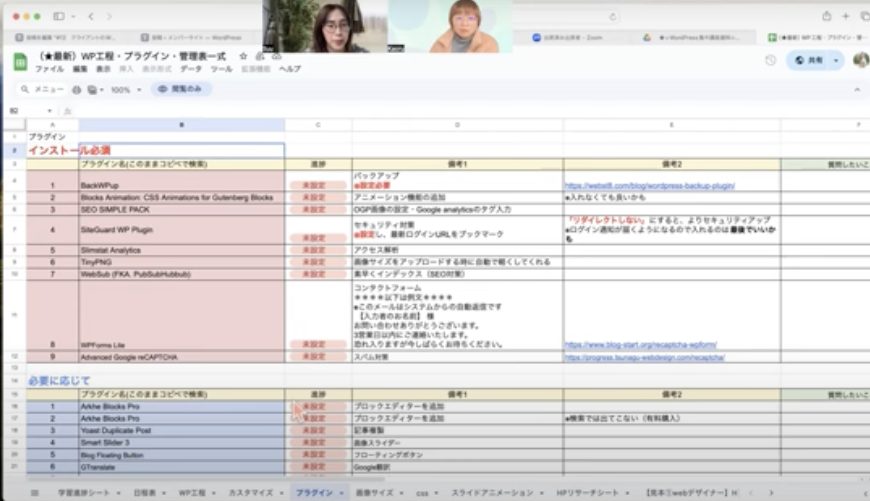
Task: Toggle the view-only 閲覧のみ mode chip
Action: click(x=181, y=89)
